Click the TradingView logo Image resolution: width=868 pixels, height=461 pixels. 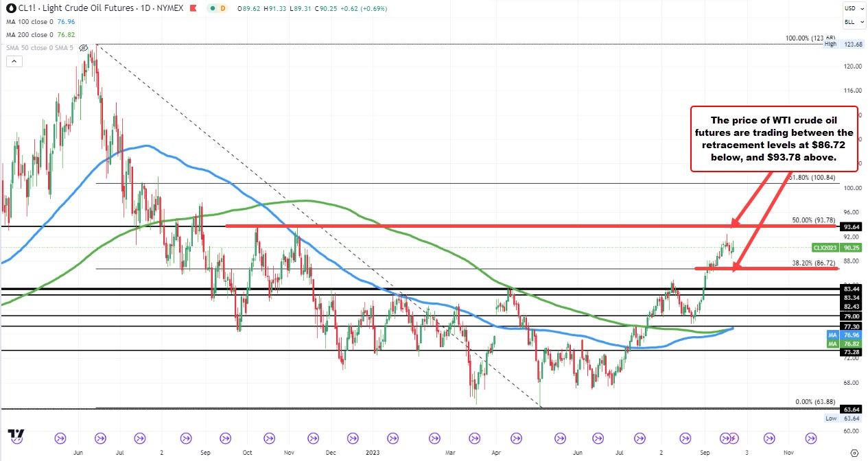16,435
